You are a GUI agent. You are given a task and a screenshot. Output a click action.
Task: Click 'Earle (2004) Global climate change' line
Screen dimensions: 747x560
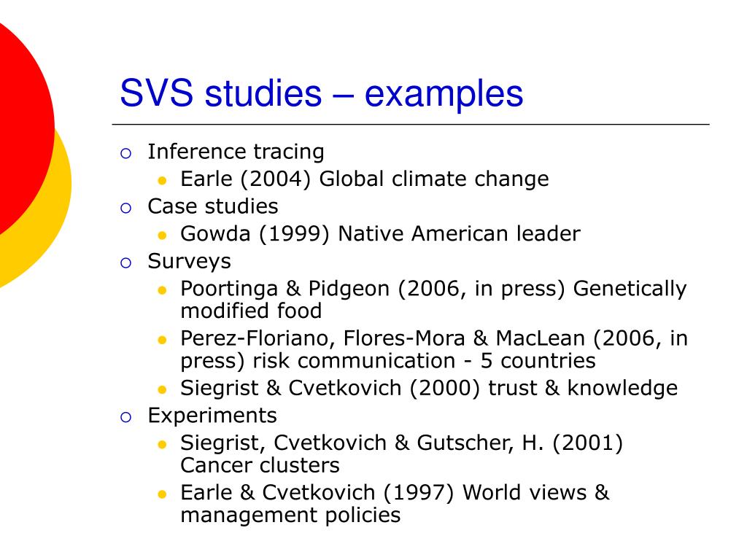[x=365, y=179]
